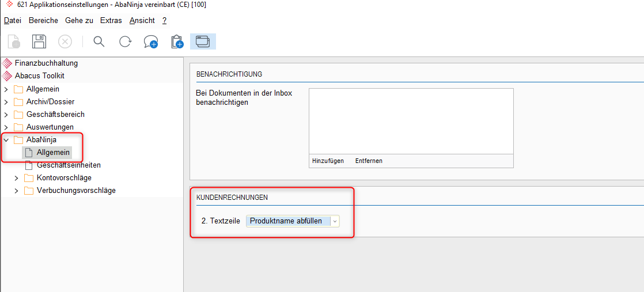
Task: Expand the Auswertungen folder
Action: (x=6, y=127)
